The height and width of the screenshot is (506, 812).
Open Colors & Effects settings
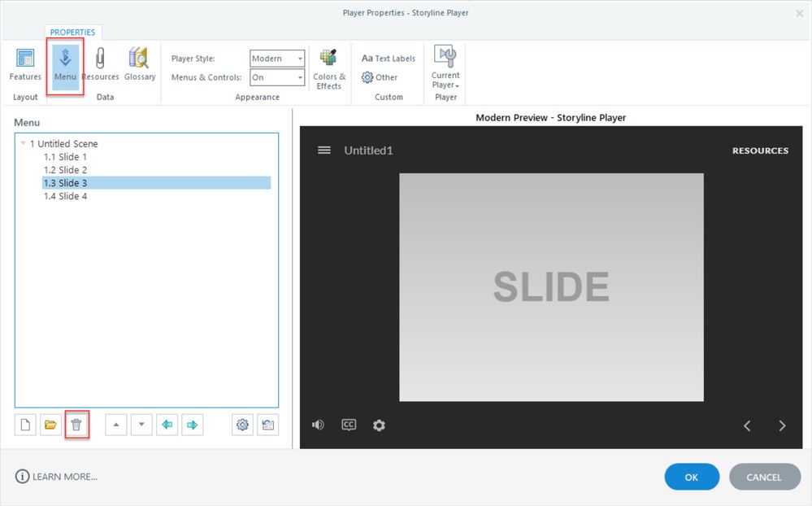pyautogui.click(x=328, y=68)
